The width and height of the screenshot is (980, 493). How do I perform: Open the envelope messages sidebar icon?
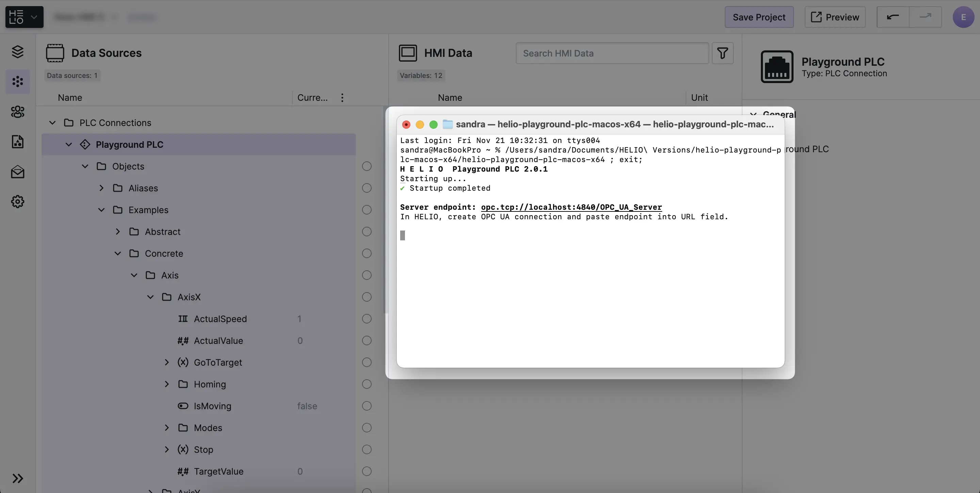click(17, 172)
